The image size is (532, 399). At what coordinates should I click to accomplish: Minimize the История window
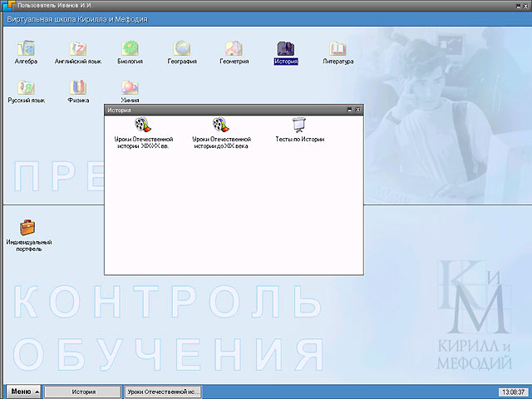tap(349, 110)
